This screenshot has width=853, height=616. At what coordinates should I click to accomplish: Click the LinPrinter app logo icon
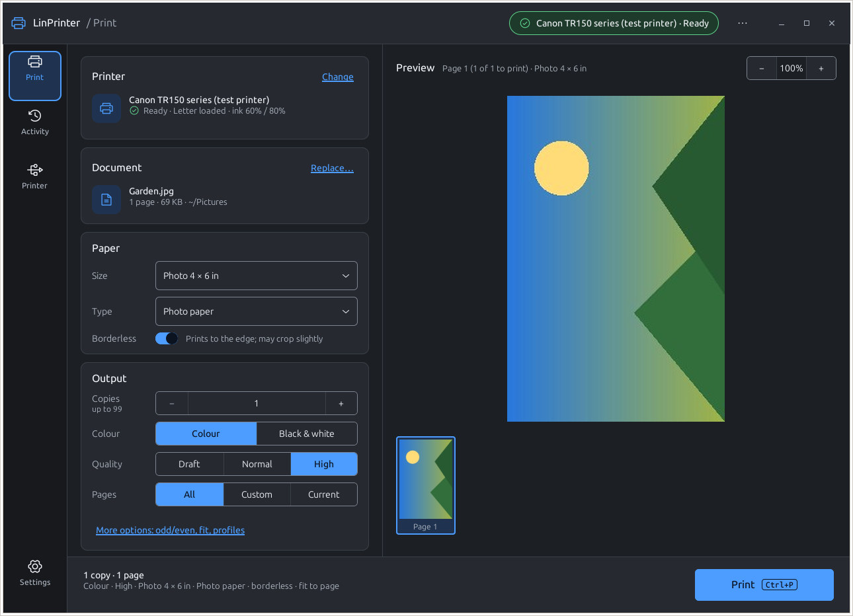pyautogui.click(x=19, y=23)
